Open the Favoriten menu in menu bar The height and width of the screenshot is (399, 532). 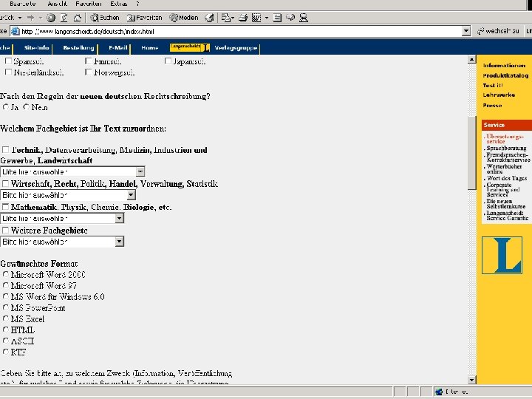(x=89, y=4)
